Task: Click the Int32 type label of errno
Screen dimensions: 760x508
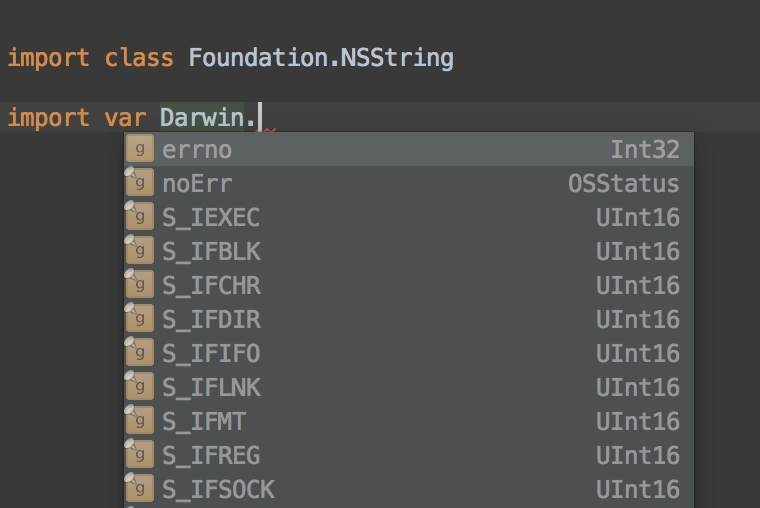Action: (645, 149)
